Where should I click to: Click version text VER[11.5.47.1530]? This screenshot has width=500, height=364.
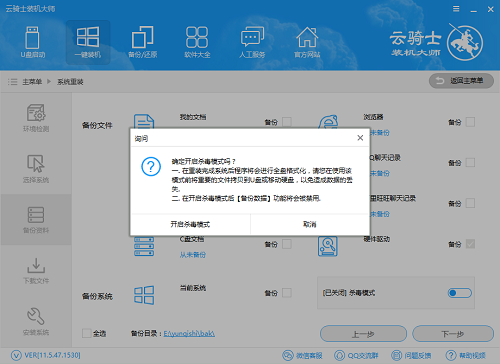pyautogui.click(x=52, y=355)
